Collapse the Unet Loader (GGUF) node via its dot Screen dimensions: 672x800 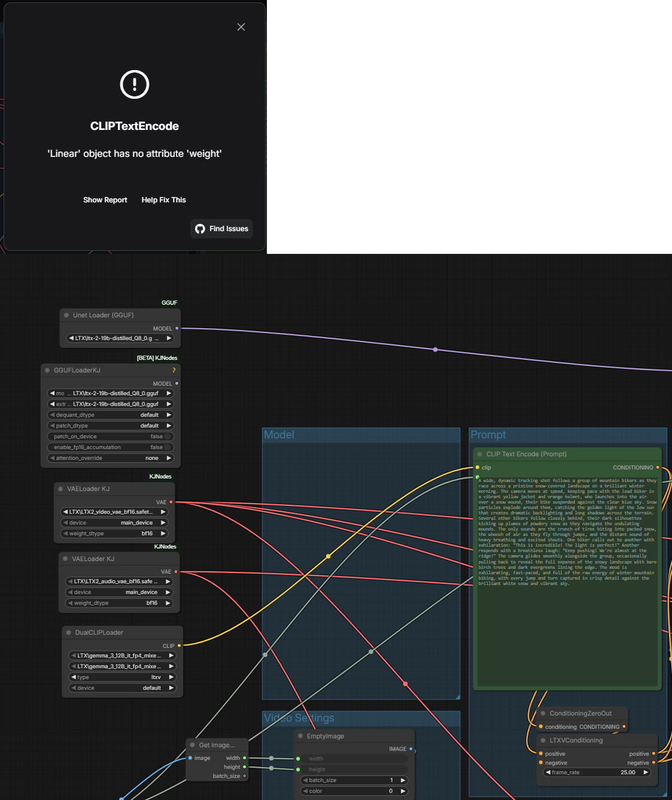tap(66, 315)
